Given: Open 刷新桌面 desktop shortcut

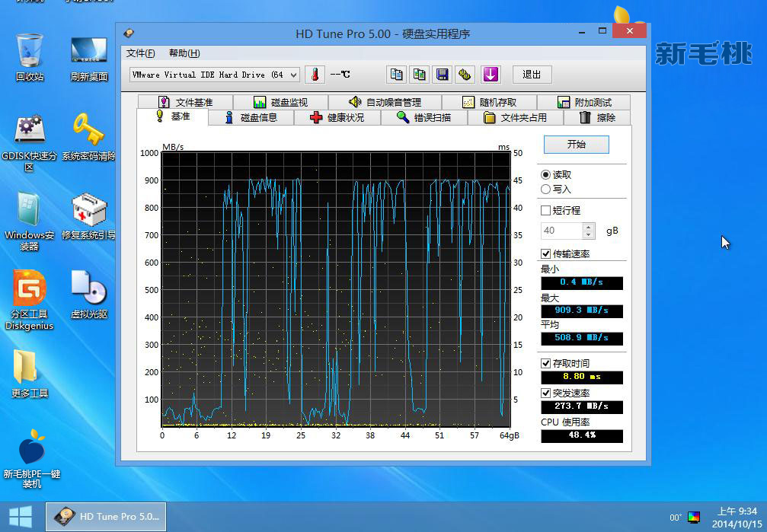Looking at the screenshot, I should click(89, 59).
